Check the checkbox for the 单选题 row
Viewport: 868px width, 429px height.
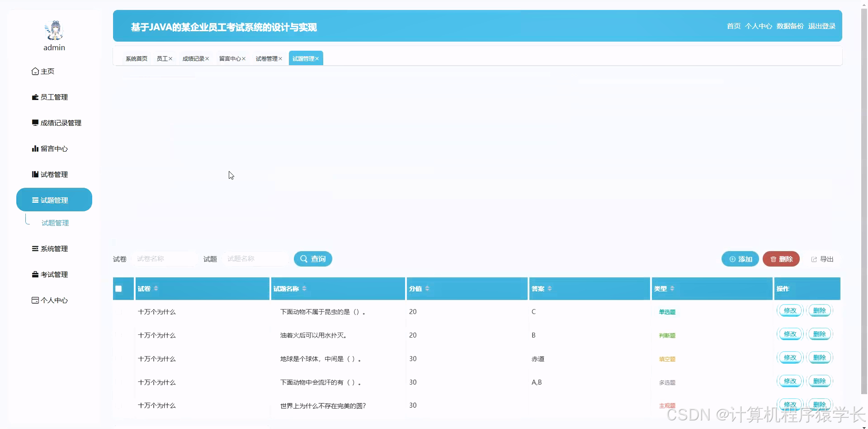118,311
